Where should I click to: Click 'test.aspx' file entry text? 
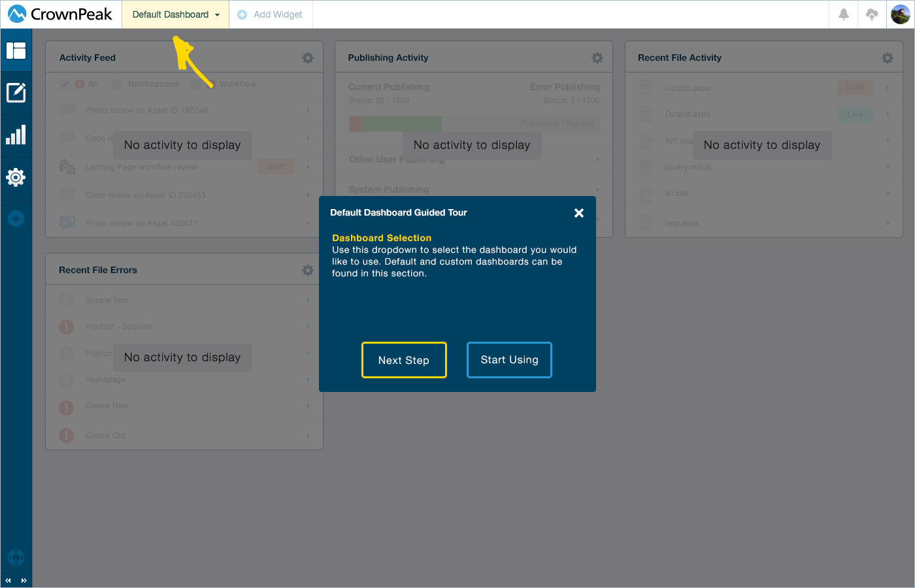coord(682,223)
